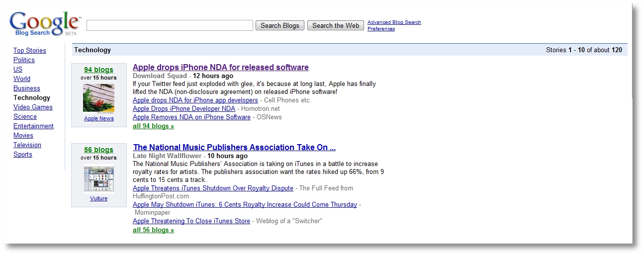This screenshot has width=644, height=255.
Task: Click the 'Stories 1 - 10 of about 120' text
Action: [x=584, y=50]
